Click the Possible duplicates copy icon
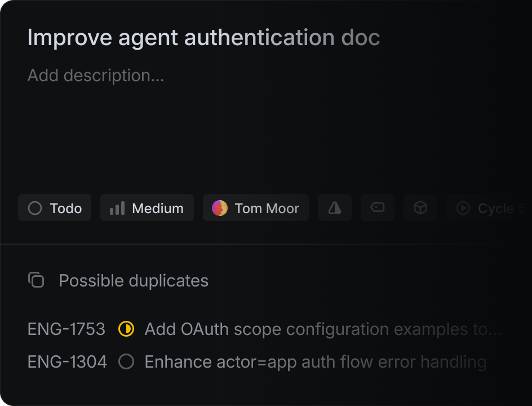The width and height of the screenshot is (532, 406). [x=36, y=280]
